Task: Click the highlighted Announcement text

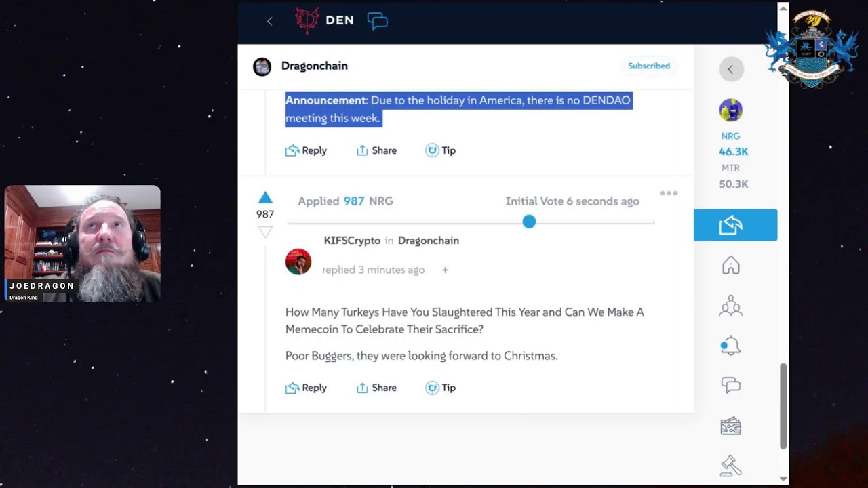Action: [458, 109]
